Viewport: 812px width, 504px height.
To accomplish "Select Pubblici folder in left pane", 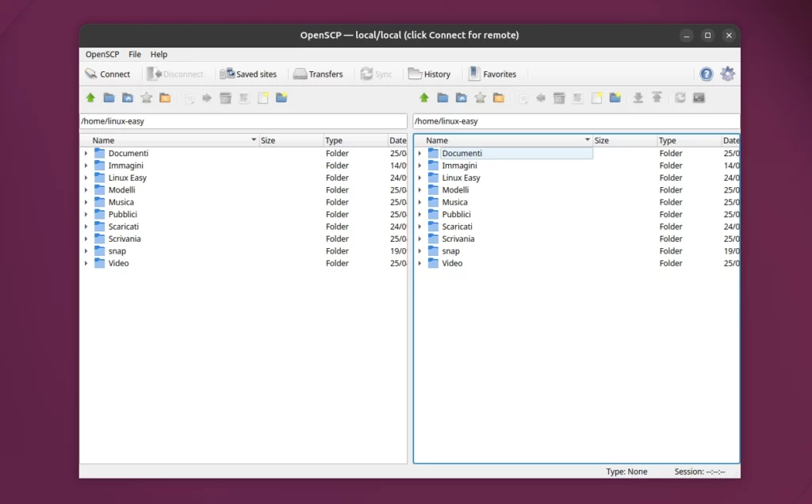I will pyautogui.click(x=123, y=214).
